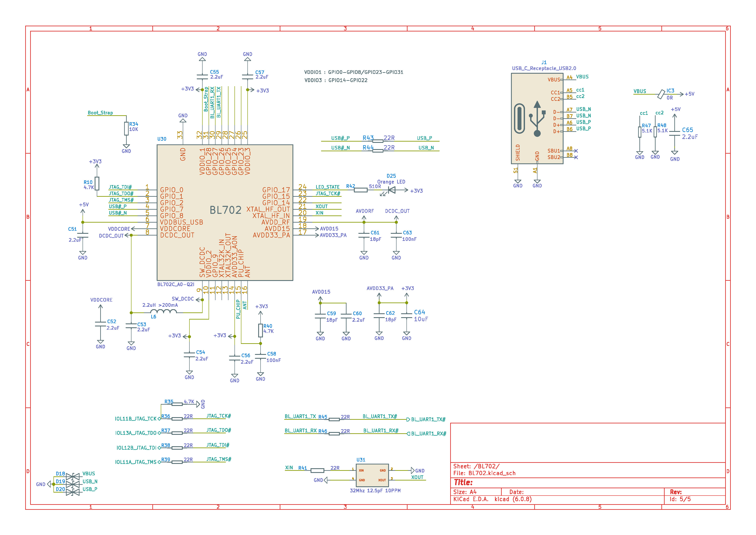This screenshot has height=535, width=756.
Task: Click the IOL12B_JTAG_TDI hierarchical label
Action: click(138, 448)
